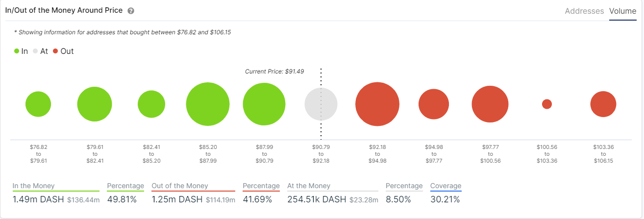Viewport: 644px width, 219px height.
Task: Click the red bubble for $94.98 to $97.77
Action: (434, 104)
